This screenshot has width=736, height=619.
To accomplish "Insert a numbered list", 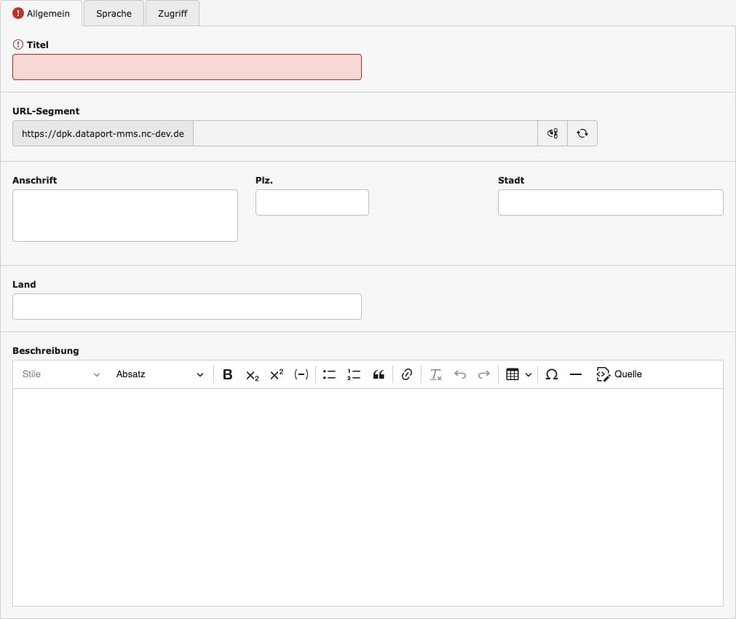I will pos(354,375).
